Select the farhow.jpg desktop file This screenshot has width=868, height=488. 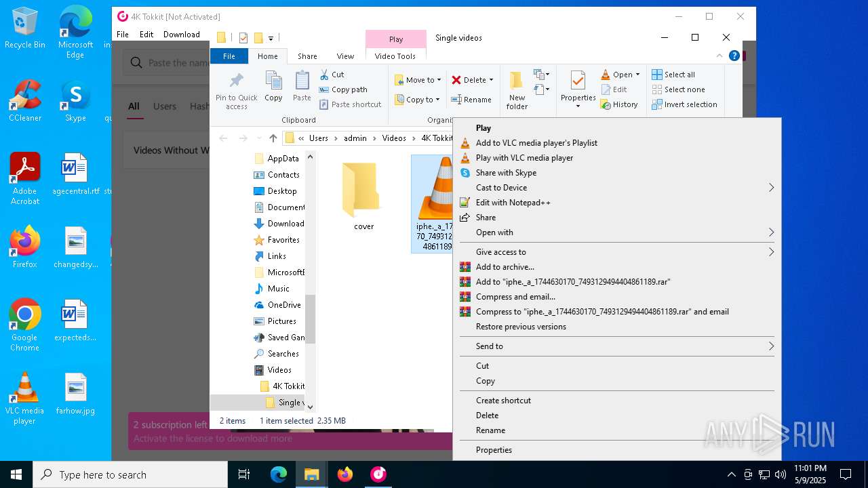(x=75, y=394)
